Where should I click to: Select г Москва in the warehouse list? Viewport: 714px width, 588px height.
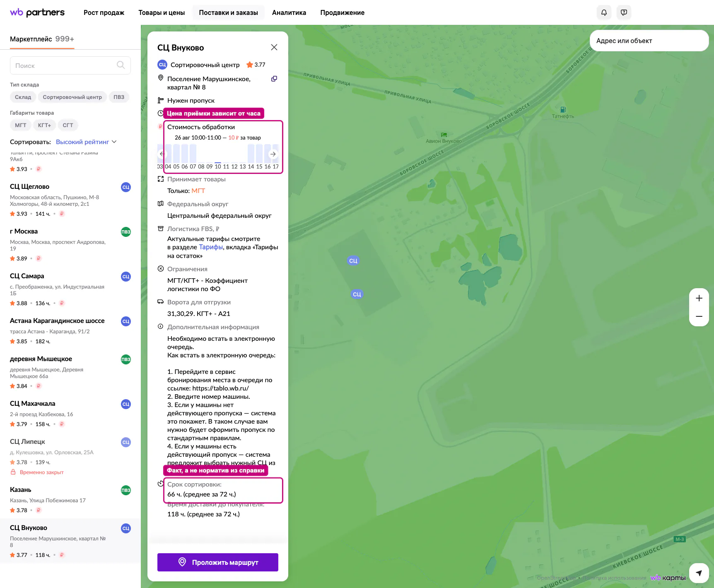coord(70,244)
